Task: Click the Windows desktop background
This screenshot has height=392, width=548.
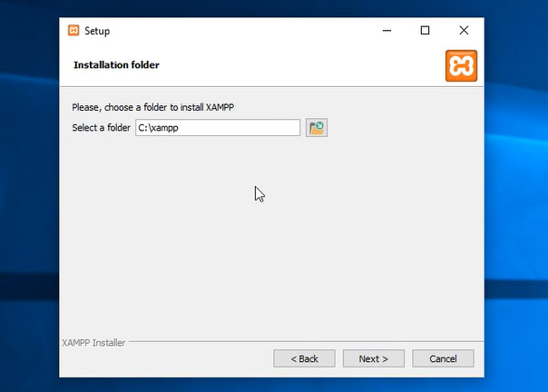Action: [x=517, y=227]
